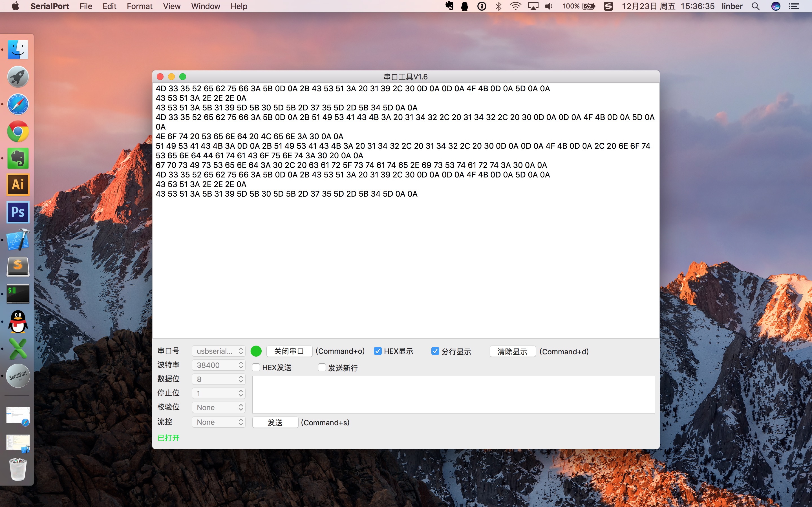812x507 pixels.
Task: Click Spotlight search magnifier icon
Action: tap(755, 6)
